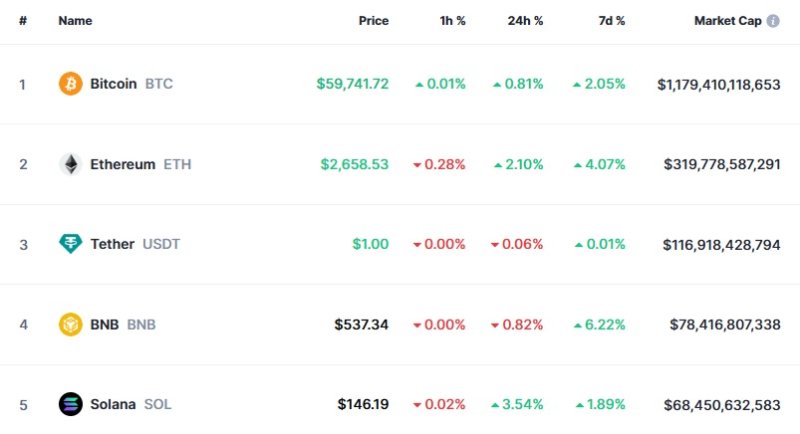This screenshot has height=434, width=800.
Task: Sort by the 1h % column
Action: pyautogui.click(x=453, y=21)
